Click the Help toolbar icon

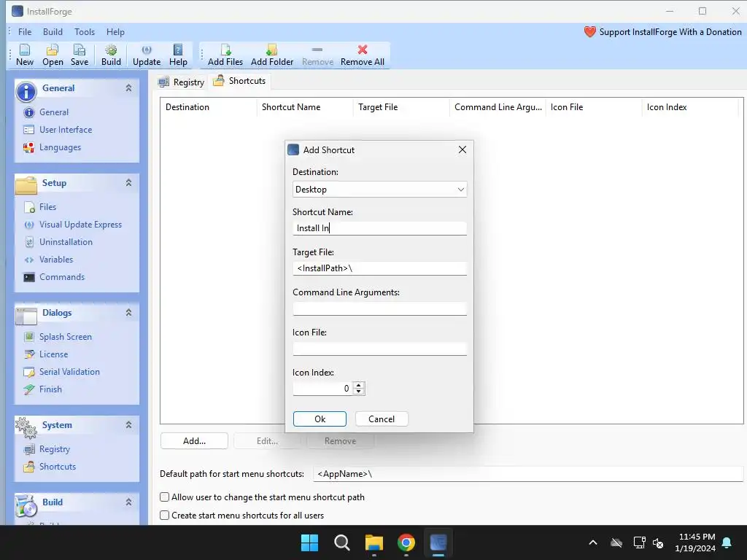pos(178,55)
